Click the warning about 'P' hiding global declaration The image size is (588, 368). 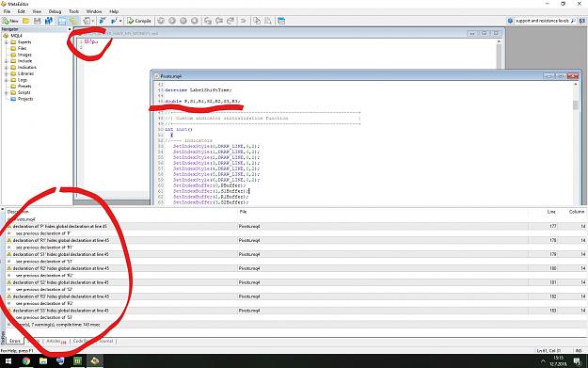(60, 226)
